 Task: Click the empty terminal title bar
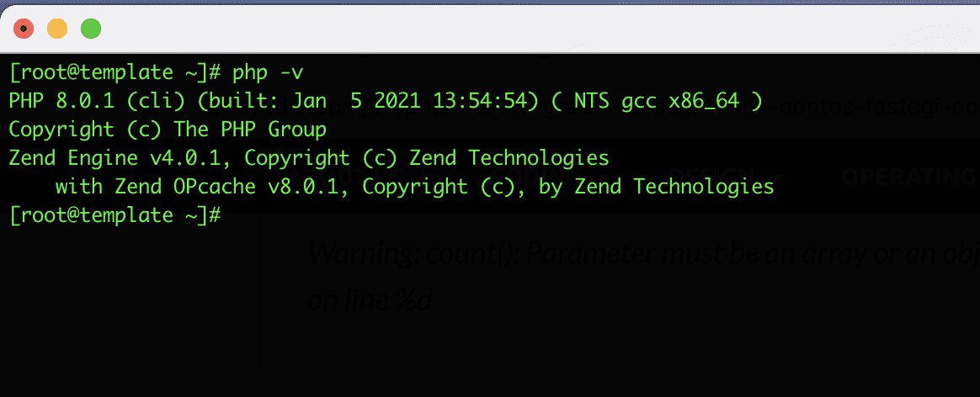point(505,29)
